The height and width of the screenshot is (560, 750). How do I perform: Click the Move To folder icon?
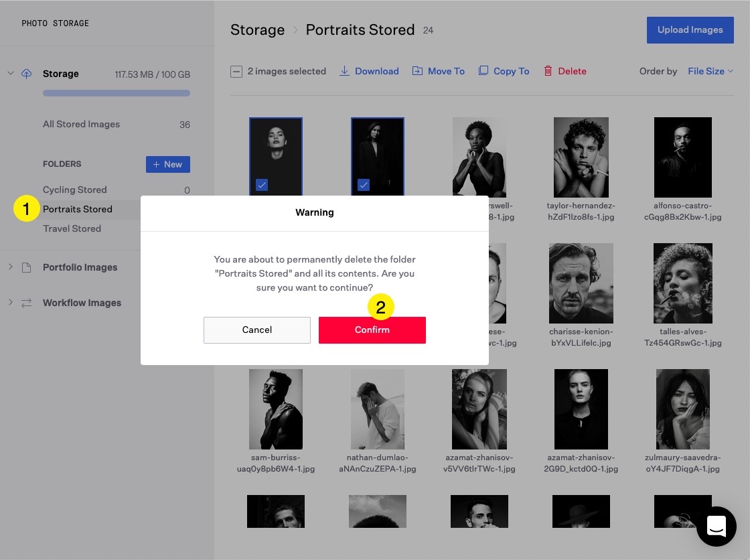pos(417,71)
